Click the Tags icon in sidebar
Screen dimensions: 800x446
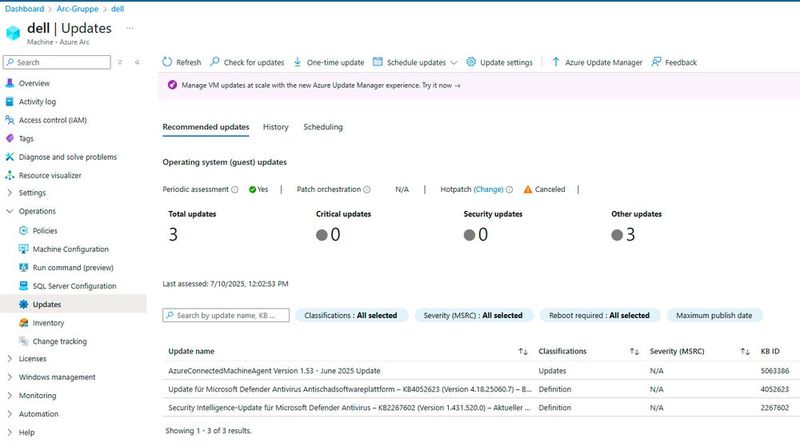(10, 138)
